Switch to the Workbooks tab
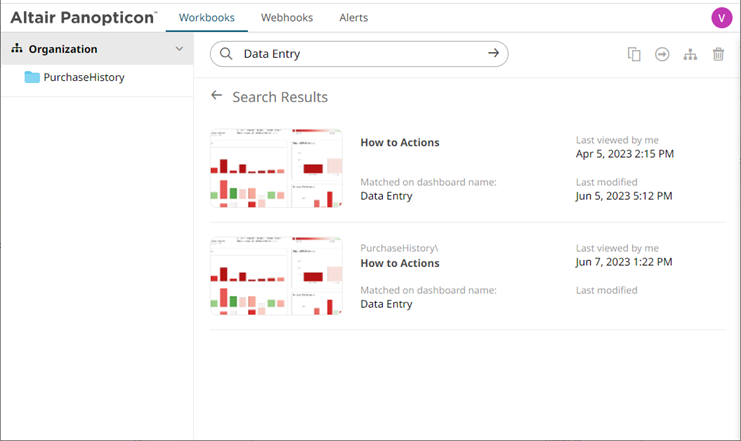Viewport: 741px width, 441px height. click(207, 18)
